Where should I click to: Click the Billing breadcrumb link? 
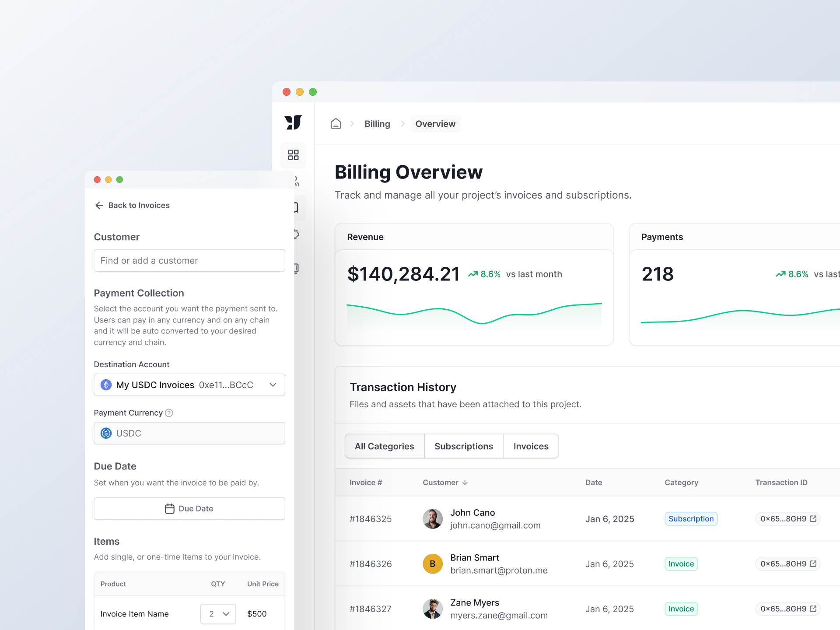click(x=377, y=124)
